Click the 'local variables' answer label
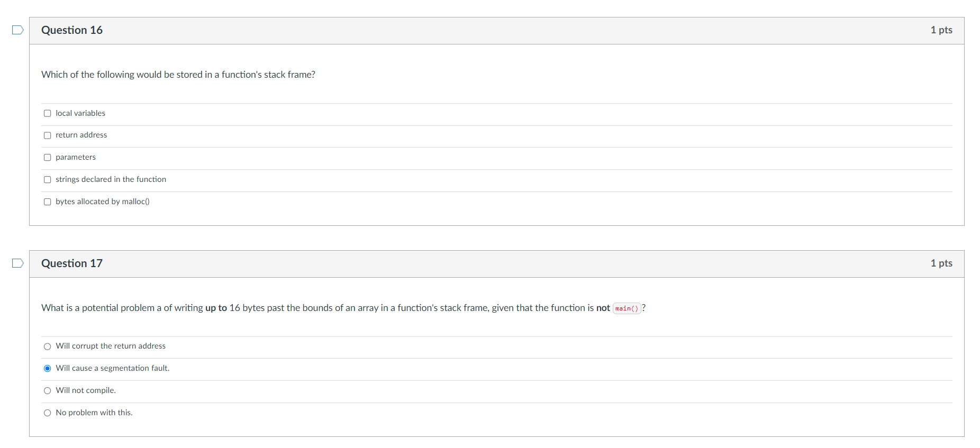980x448 pixels. point(80,113)
